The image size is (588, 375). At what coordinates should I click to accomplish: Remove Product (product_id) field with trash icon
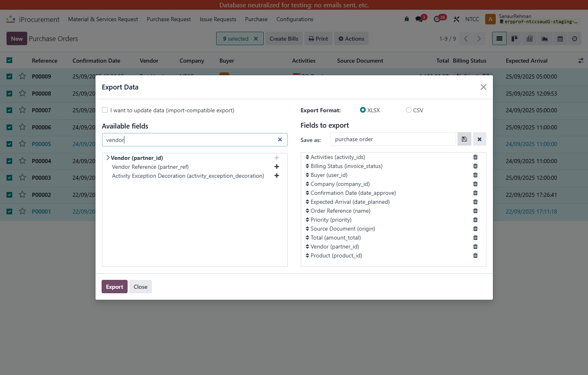pos(475,255)
